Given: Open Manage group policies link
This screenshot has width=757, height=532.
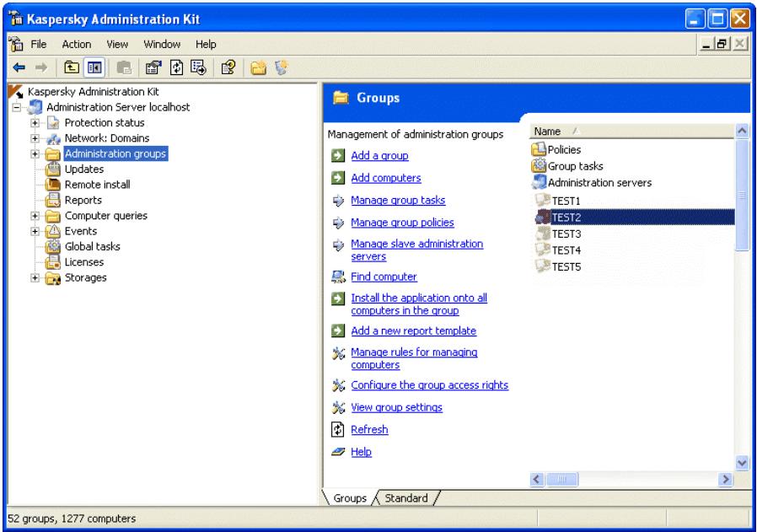Looking at the screenshot, I should (402, 222).
